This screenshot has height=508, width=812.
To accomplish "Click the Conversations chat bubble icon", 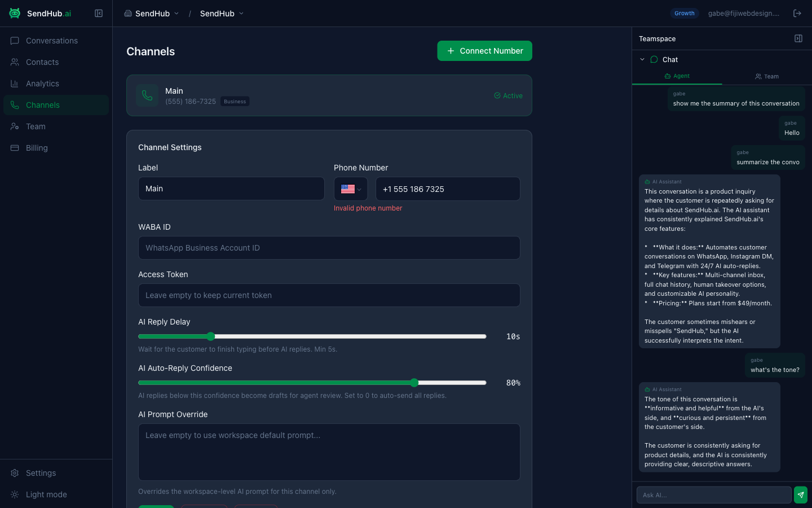I will 15,41.
